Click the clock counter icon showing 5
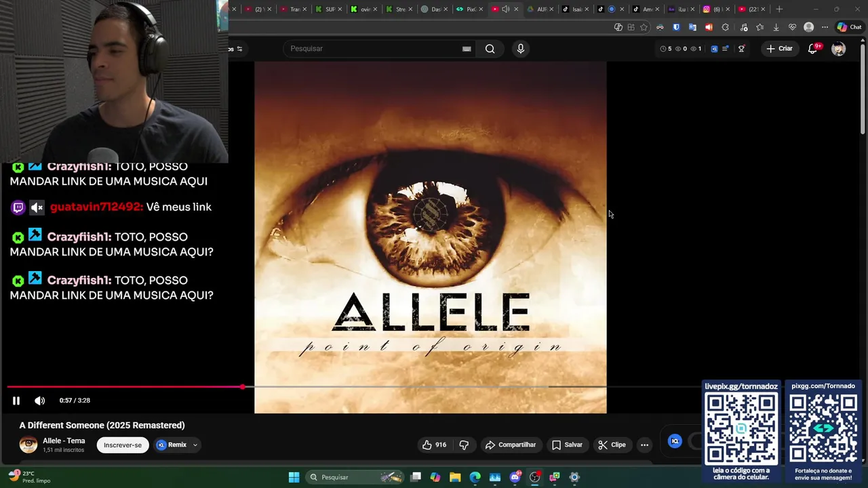868x488 pixels. (x=665, y=49)
